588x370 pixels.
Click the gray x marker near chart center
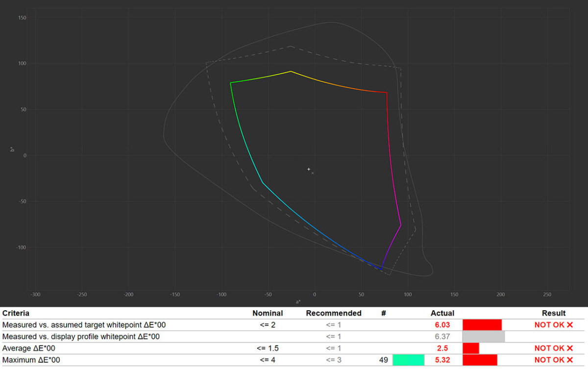[x=313, y=173]
